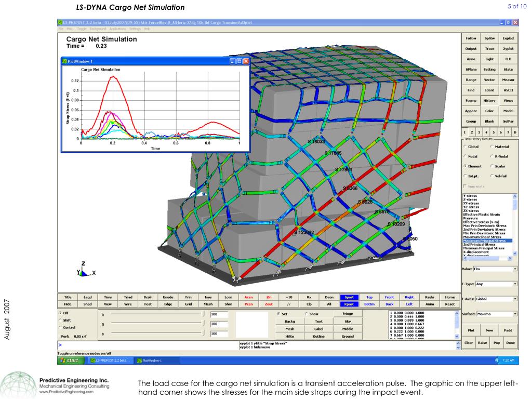Click the Done button
The height and width of the screenshot is (399, 532).
point(510,343)
